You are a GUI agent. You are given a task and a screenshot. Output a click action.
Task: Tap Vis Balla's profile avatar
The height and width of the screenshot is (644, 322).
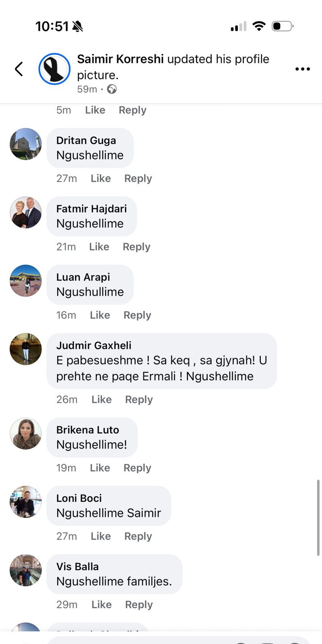26,570
